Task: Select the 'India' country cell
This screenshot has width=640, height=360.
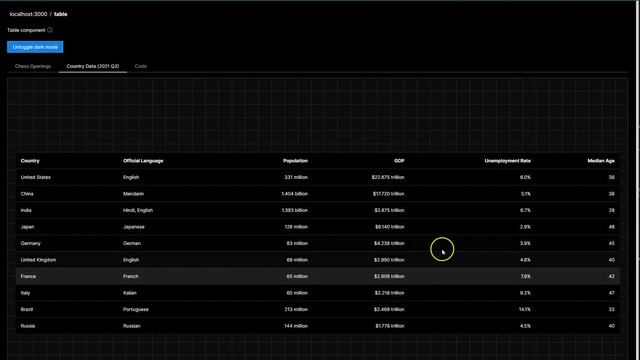Action: click(26, 210)
